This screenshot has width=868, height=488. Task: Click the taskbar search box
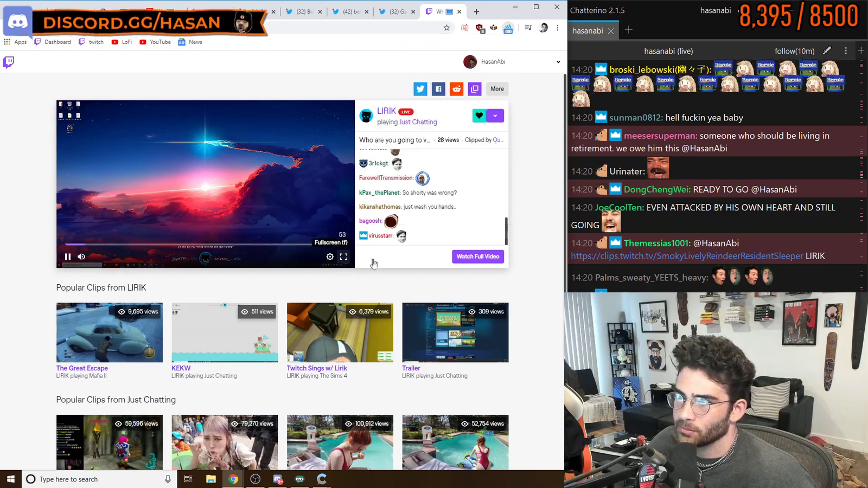(100, 479)
